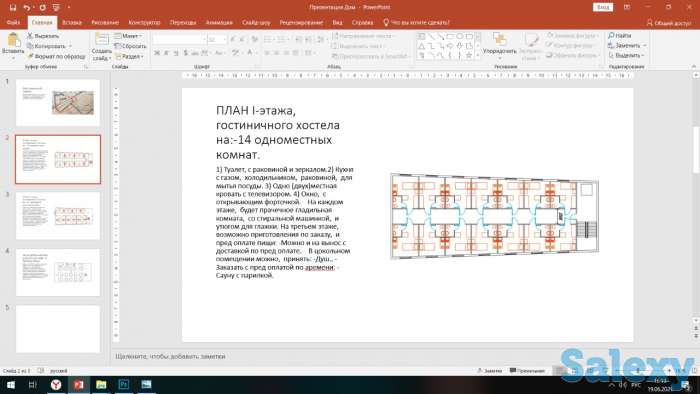Select the oval shape in the shapes gallery
The width and height of the screenshot is (700, 394).
pyautogui.click(x=459, y=36)
